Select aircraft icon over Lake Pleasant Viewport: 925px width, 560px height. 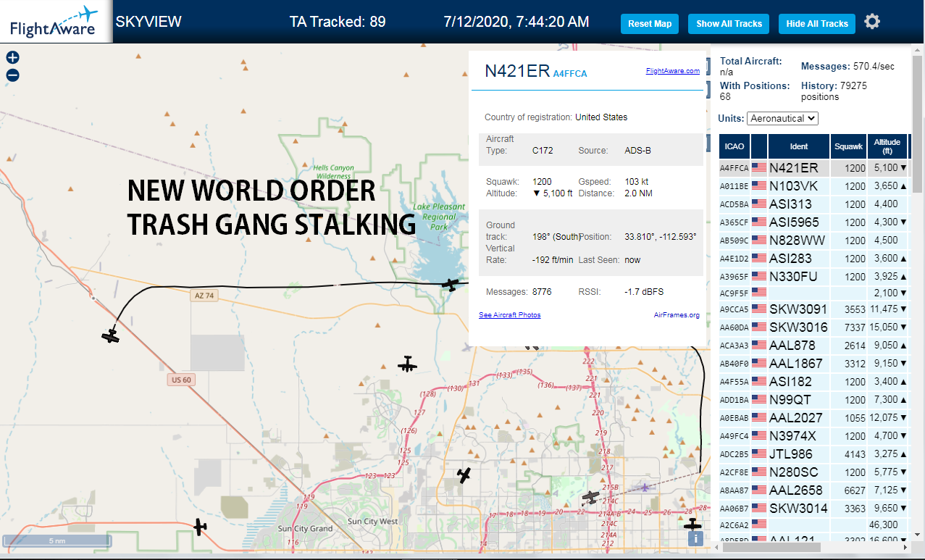click(x=451, y=285)
